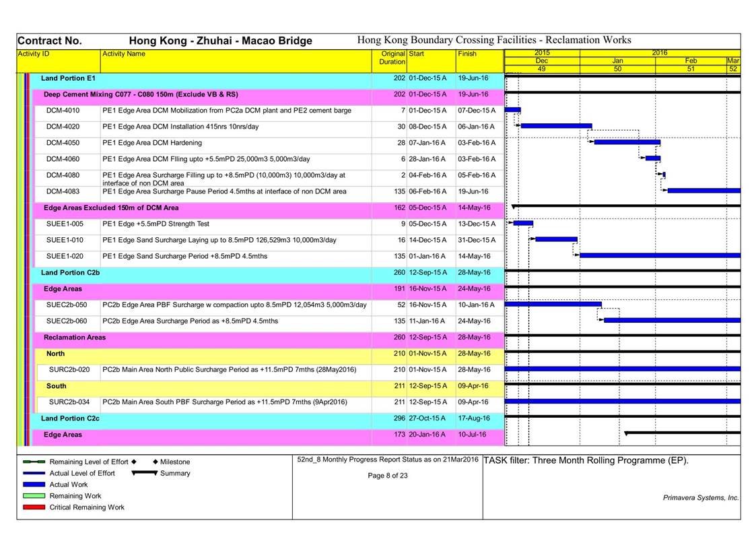Image resolution: width=756 pixels, height=535 pixels.
Task: Select the blue Gantt bar for DCM-4060
Action: pos(653,158)
